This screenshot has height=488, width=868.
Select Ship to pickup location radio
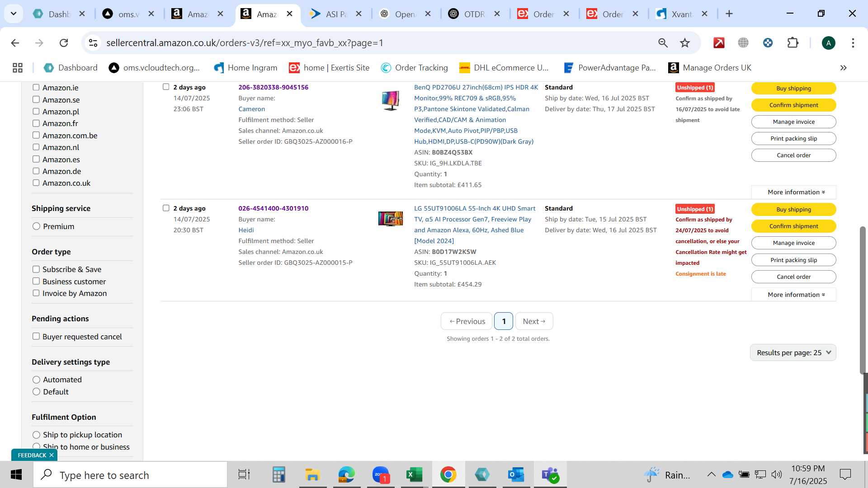click(x=37, y=435)
